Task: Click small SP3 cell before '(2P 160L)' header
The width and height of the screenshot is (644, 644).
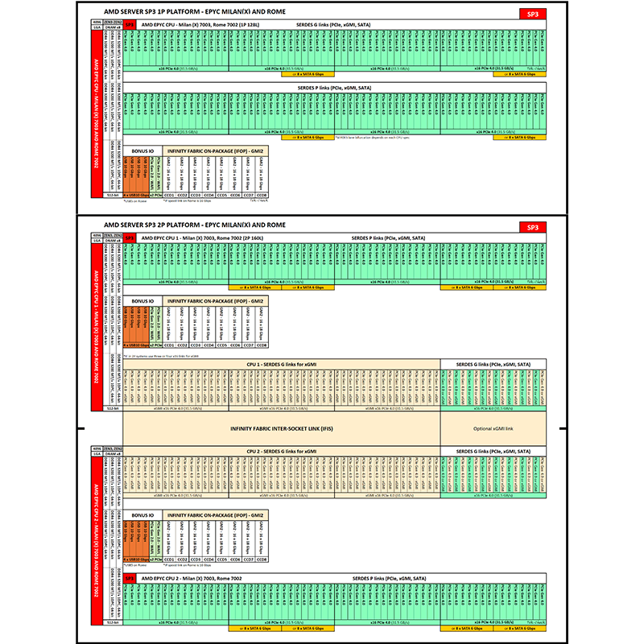Action: pyautogui.click(x=130, y=237)
